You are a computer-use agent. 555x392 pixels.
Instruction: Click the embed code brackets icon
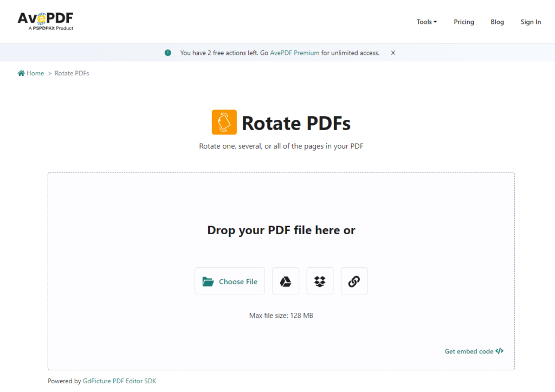(x=499, y=351)
